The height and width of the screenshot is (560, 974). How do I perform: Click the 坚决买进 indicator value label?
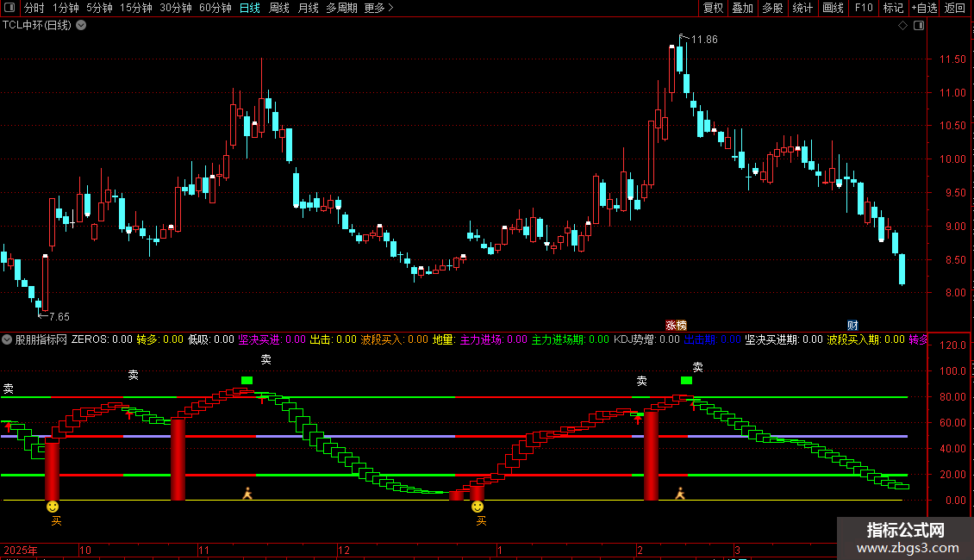[x=272, y=339]
